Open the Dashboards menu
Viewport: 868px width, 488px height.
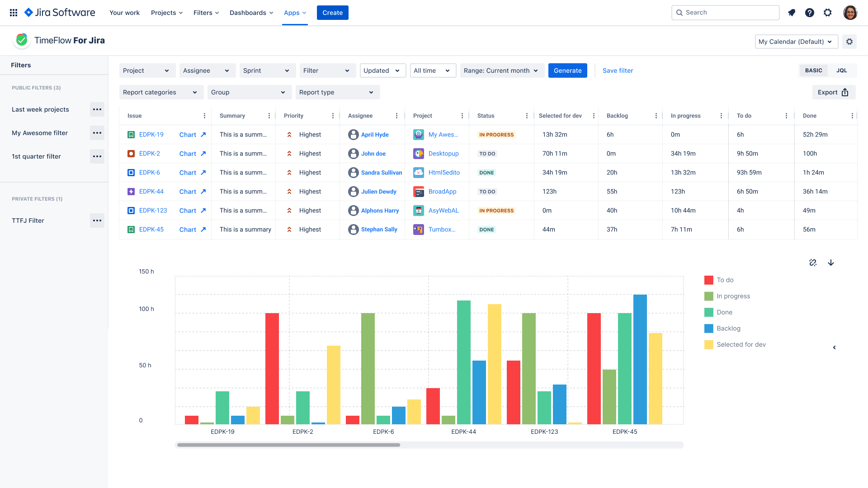pos(251,13)
